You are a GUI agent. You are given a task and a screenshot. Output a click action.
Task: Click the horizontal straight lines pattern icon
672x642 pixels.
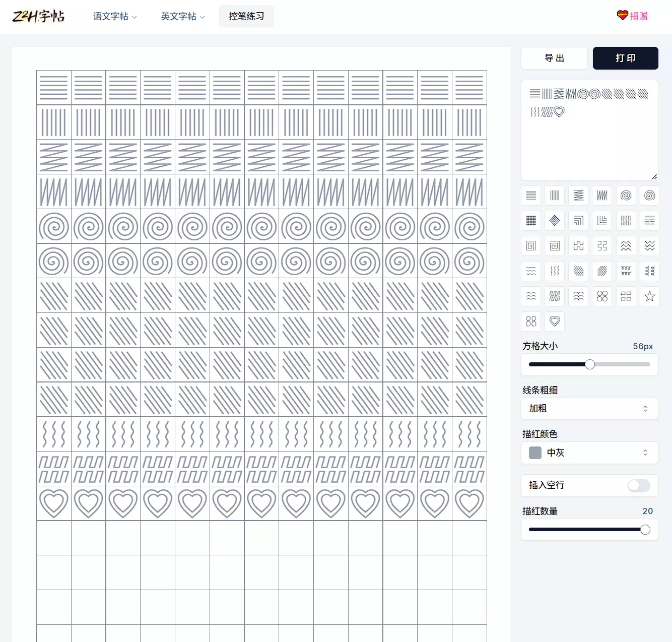tap(531, 196)
